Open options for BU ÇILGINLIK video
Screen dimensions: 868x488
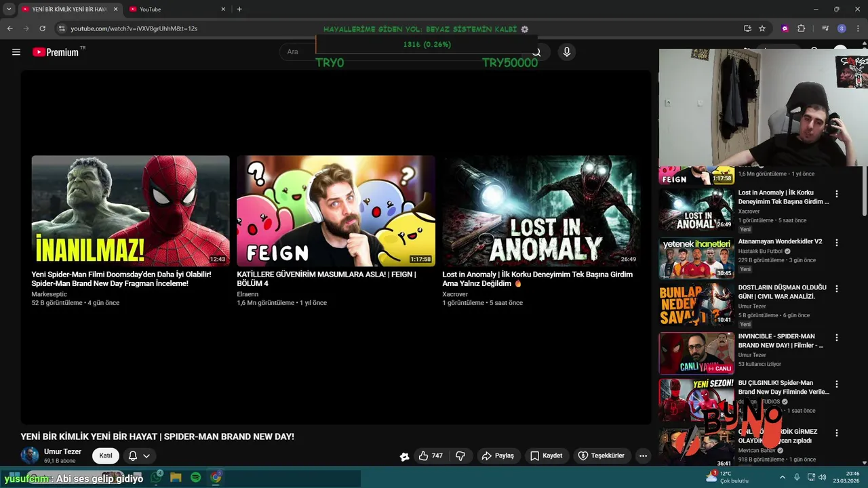point(836,384)
